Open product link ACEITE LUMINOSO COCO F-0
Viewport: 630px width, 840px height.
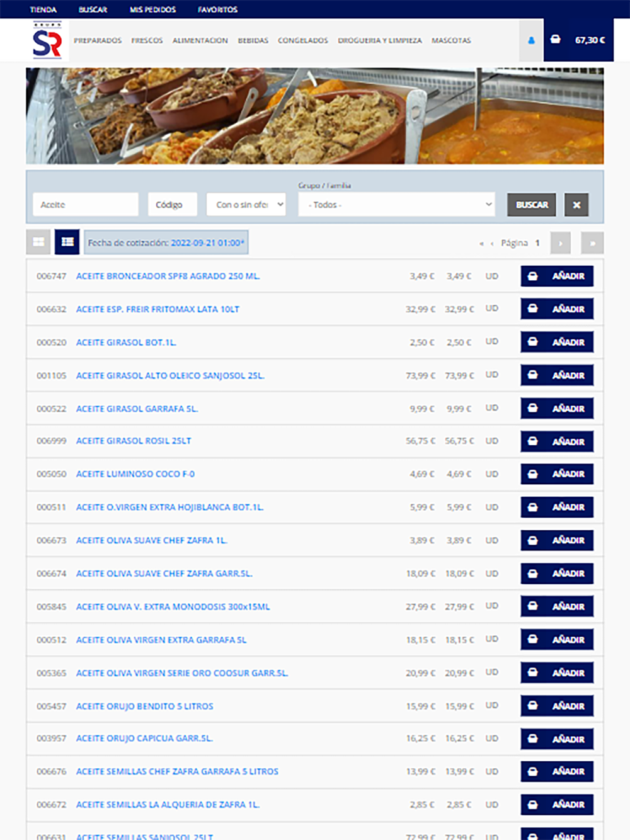135,474
